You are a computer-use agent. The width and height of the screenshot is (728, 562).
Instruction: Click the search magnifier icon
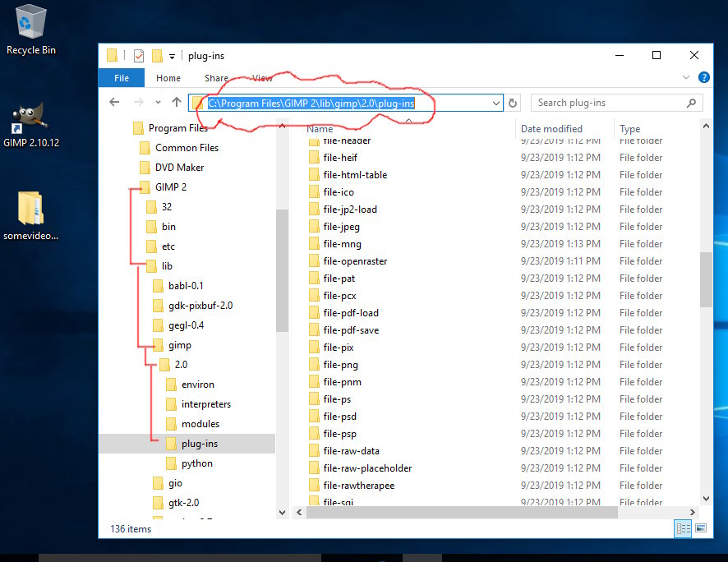(691, 103)
